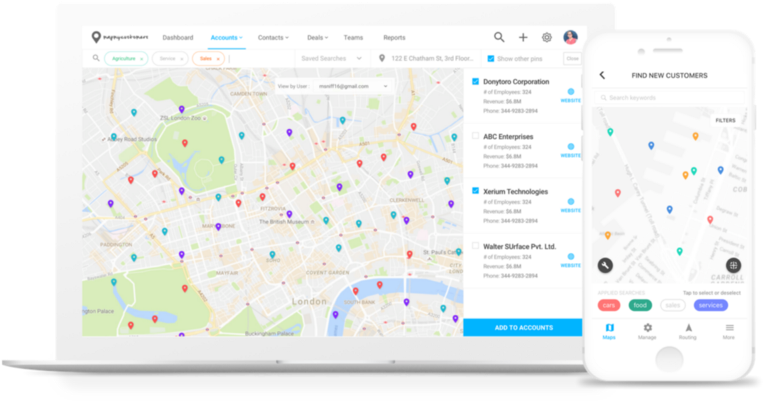The image size is (763, 401).
Task: Select the sales search chip on phone
Action: point(673,305)
